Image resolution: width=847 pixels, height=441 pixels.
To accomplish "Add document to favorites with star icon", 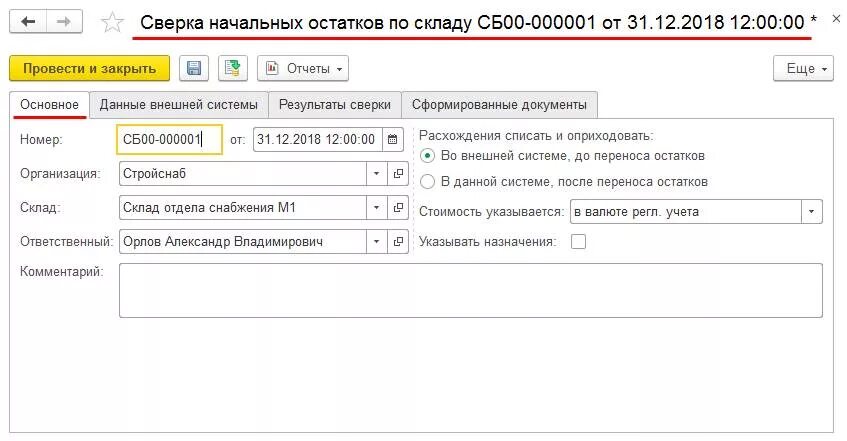I will (x=112, y=22).
